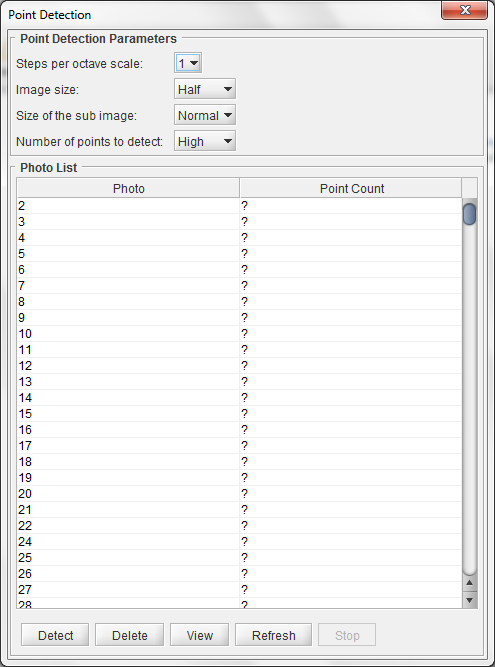Select photo 20 row

tap(239, 494)
